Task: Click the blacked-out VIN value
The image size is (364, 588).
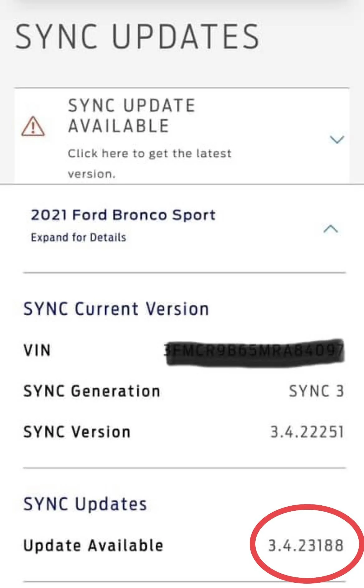Action: (x=255, y=351)
